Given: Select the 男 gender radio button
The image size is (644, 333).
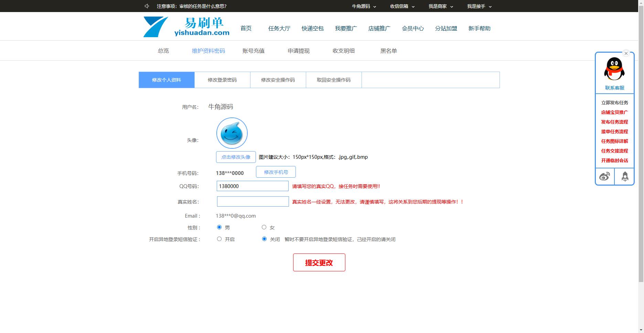Looking at the screenshot, I should (219, 227).
